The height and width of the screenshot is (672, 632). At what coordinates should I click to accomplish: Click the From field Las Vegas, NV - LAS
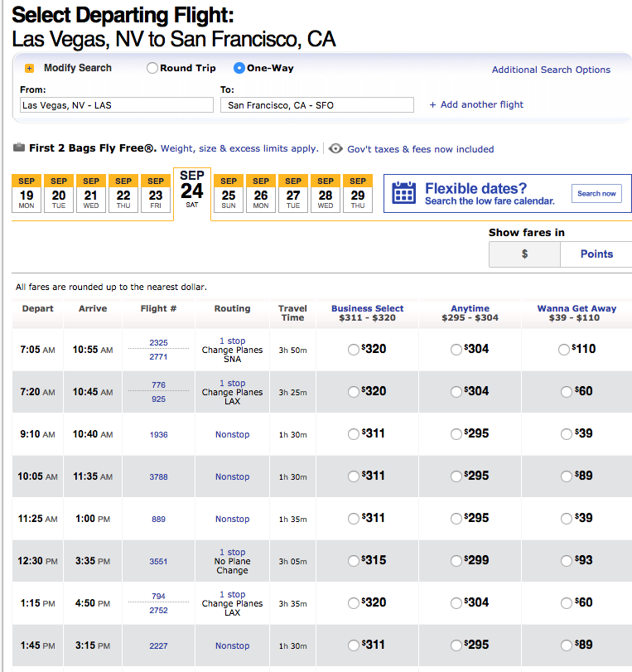(x=117, y=105)
